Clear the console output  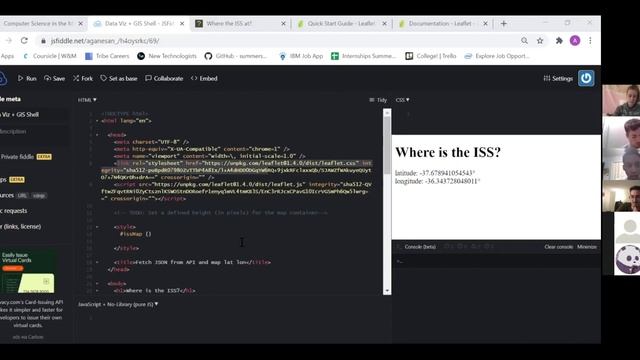(x=558, y=247)
